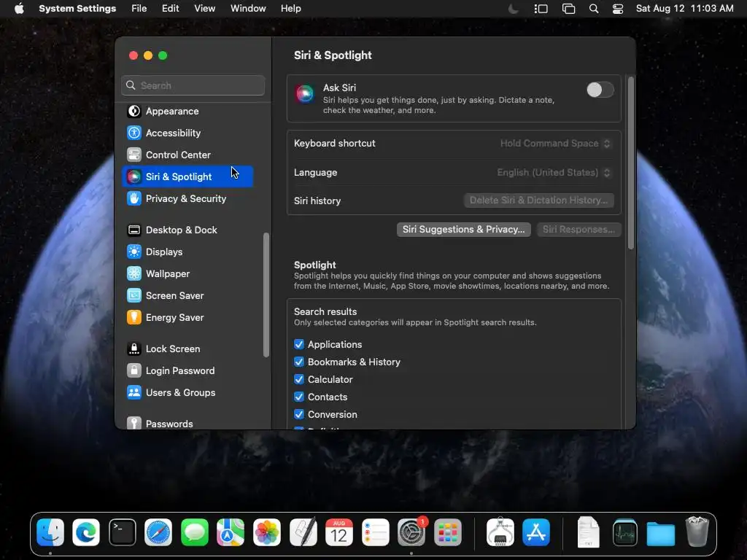The image size is (747, 560).
Task: Open the File menu
Action: (x=139, y=9)
